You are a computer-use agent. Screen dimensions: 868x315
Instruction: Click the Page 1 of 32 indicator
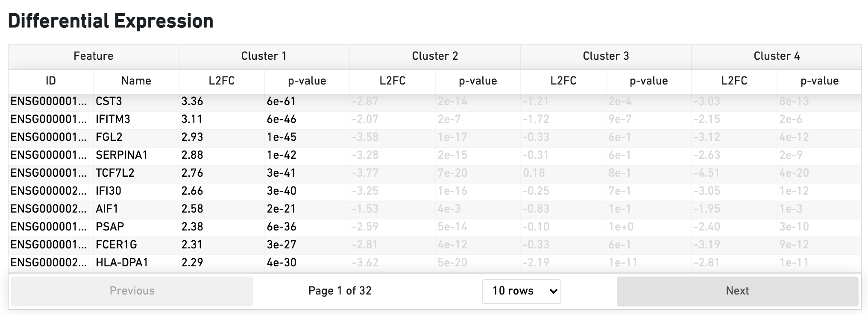(x=340, y=291)
